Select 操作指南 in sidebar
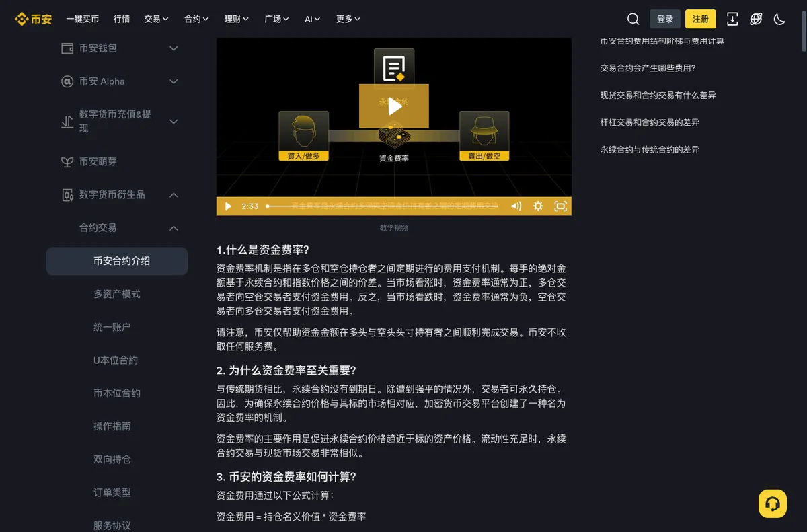The height and width of the screenshot is (532, 807). click(x=112, y=426)
